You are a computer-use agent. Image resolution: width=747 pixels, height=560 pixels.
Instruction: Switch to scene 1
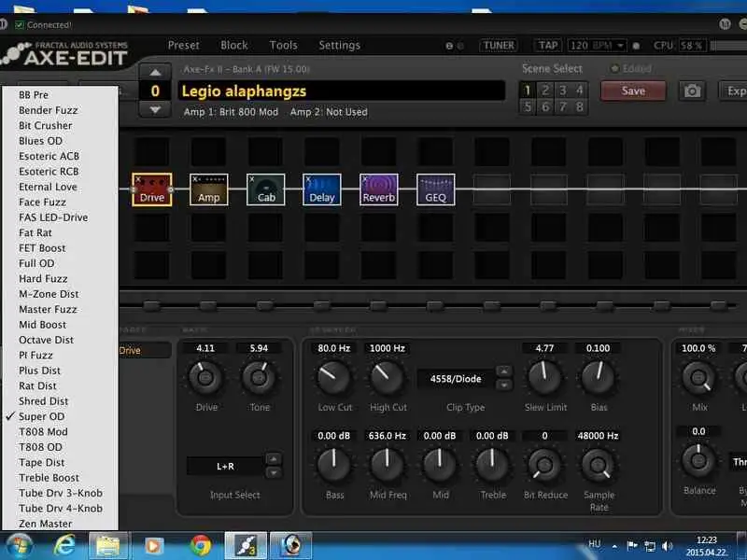click(527, 91)
